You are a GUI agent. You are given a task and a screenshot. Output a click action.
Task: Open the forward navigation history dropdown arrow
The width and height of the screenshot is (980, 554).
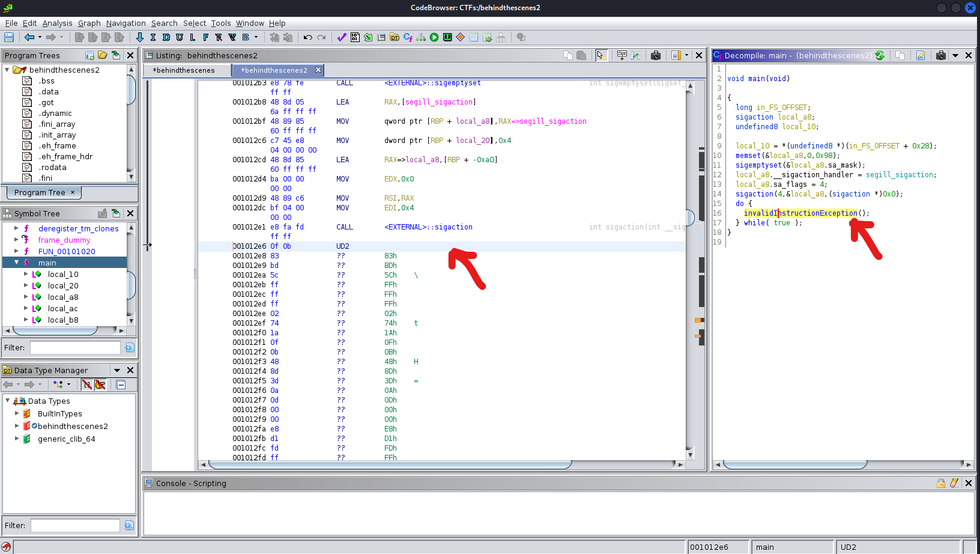pyautogui.click(x=61, y=37)
